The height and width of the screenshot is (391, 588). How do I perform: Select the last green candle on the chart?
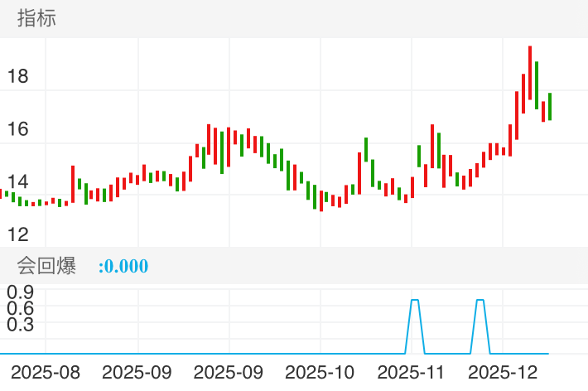550,106
